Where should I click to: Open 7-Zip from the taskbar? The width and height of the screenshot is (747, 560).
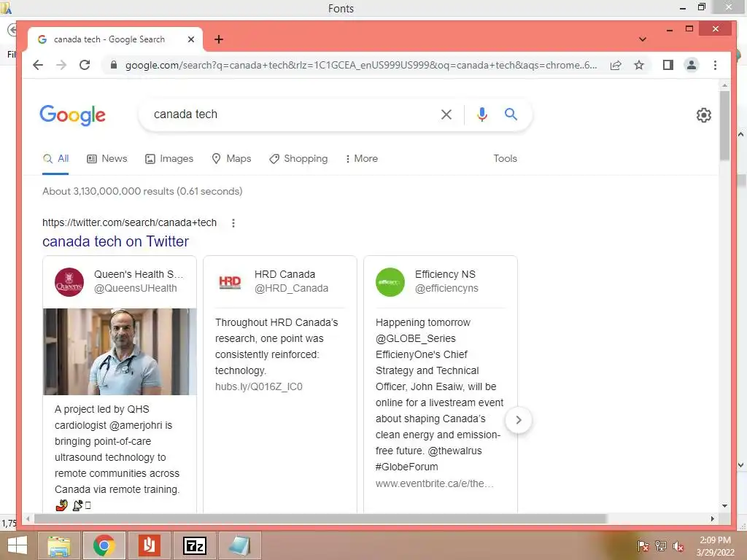[194, 545]
